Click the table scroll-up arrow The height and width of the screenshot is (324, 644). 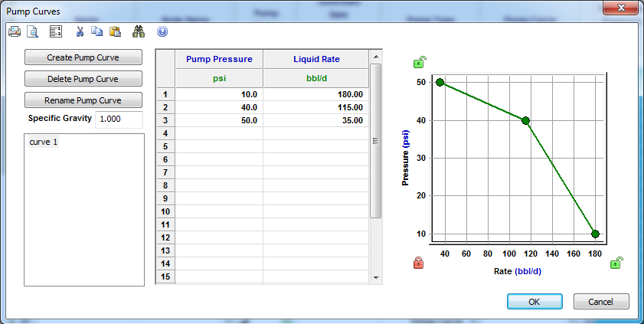pyautogui.click(x=376, y=56)
